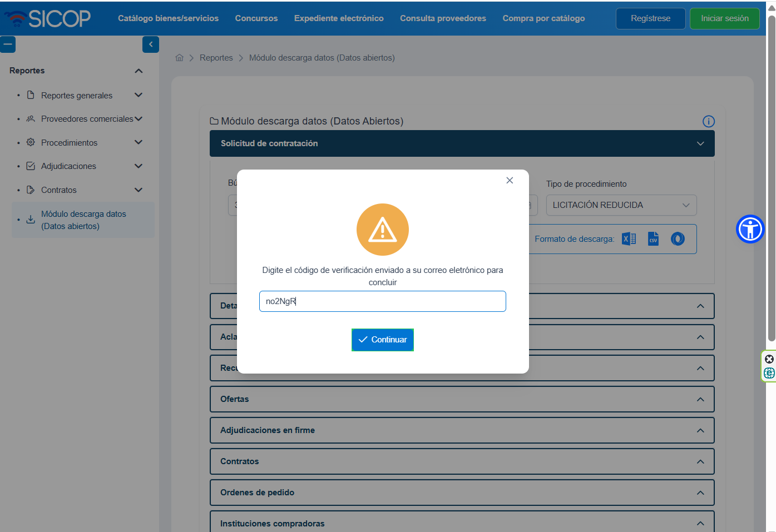Expand the Adjudicaciones submenu
The image size is (776, 532).
(x=138, y=166)
